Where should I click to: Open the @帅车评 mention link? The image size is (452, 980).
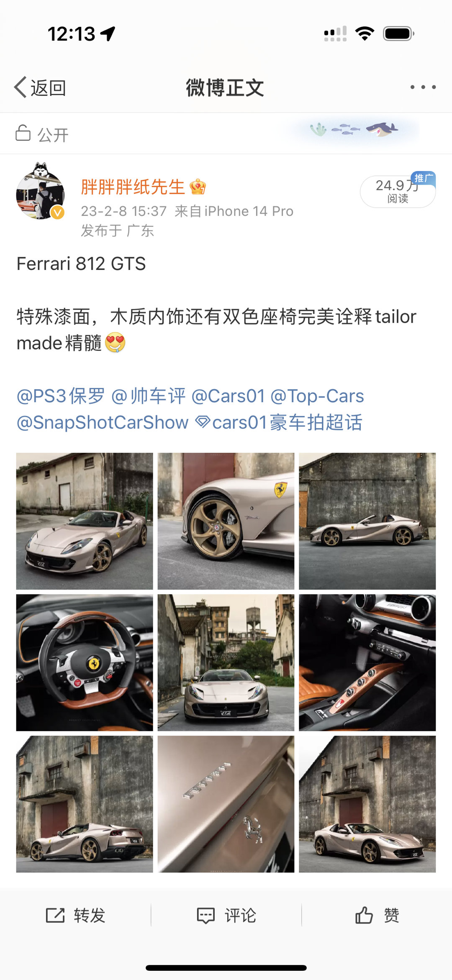pyautogui.click(x=148, y=396)
